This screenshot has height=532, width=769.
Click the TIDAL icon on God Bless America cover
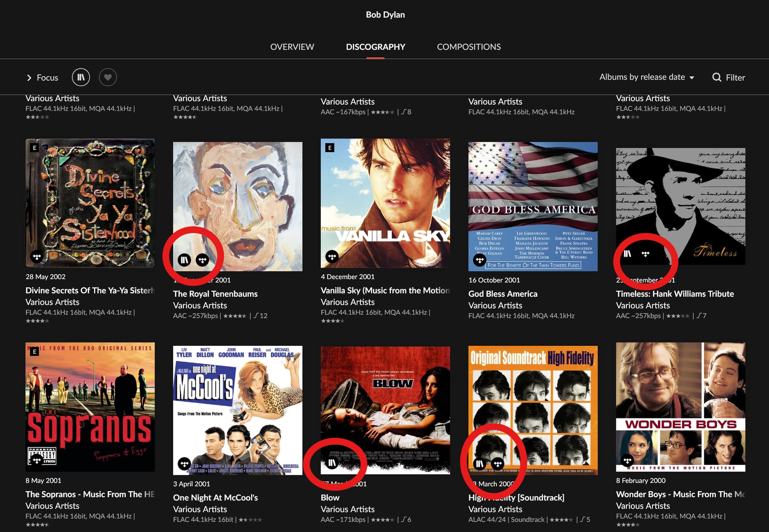pos(479,260)
